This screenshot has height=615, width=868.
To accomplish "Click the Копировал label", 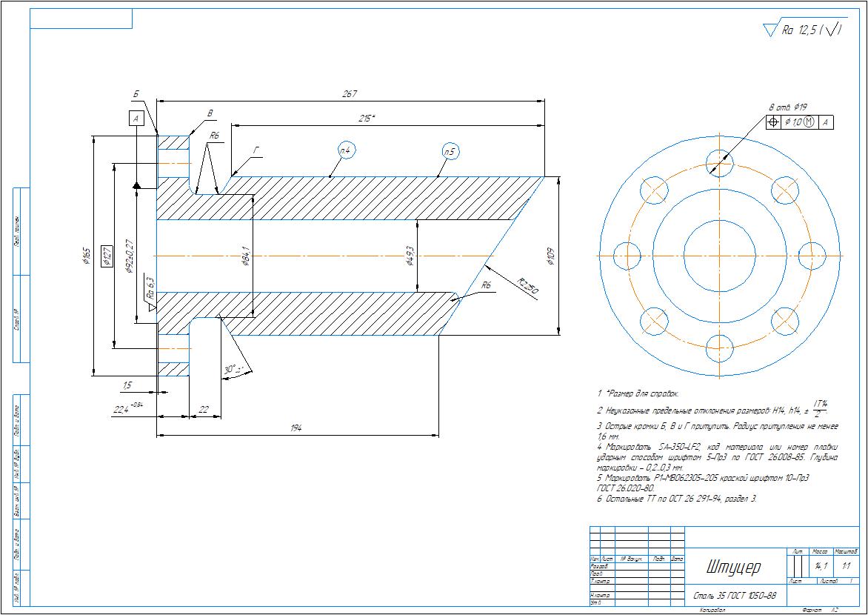I will tap(712, 610).
